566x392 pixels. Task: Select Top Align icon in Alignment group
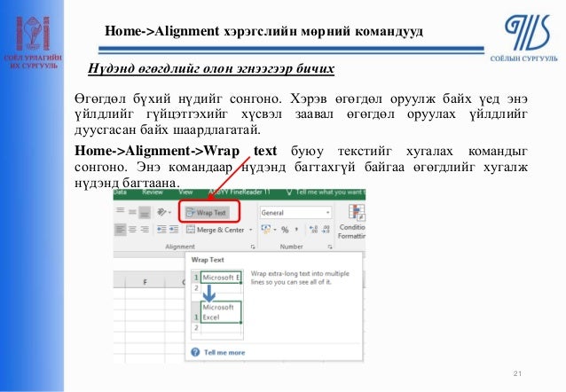(120, 212)
